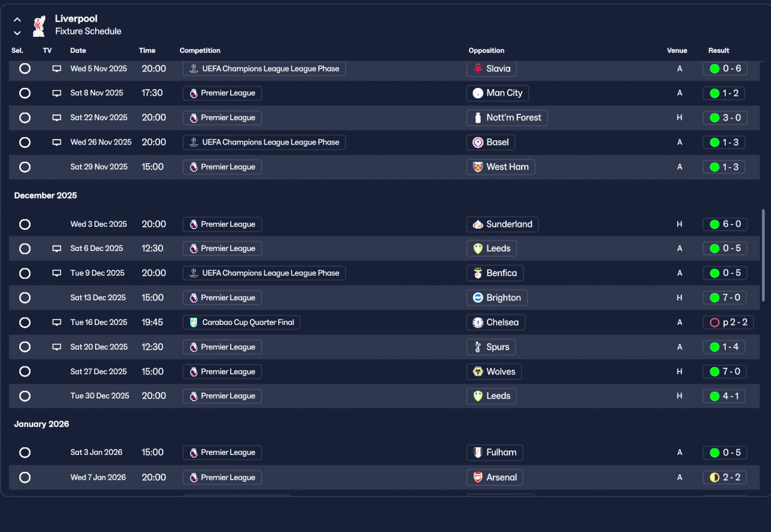Click TV icon for Chelsea match
The width and height of the screenshot is (771, 532).
(x=57, y=323)
